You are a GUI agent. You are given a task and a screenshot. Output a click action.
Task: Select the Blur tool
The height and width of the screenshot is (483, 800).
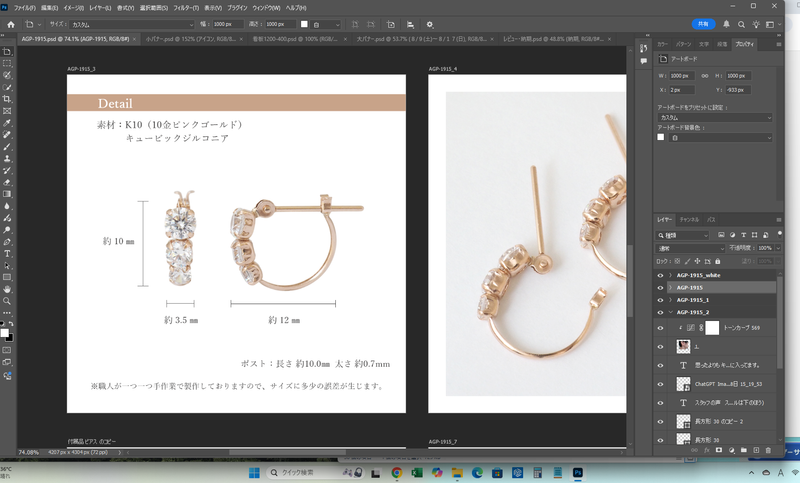click(7, 206)
